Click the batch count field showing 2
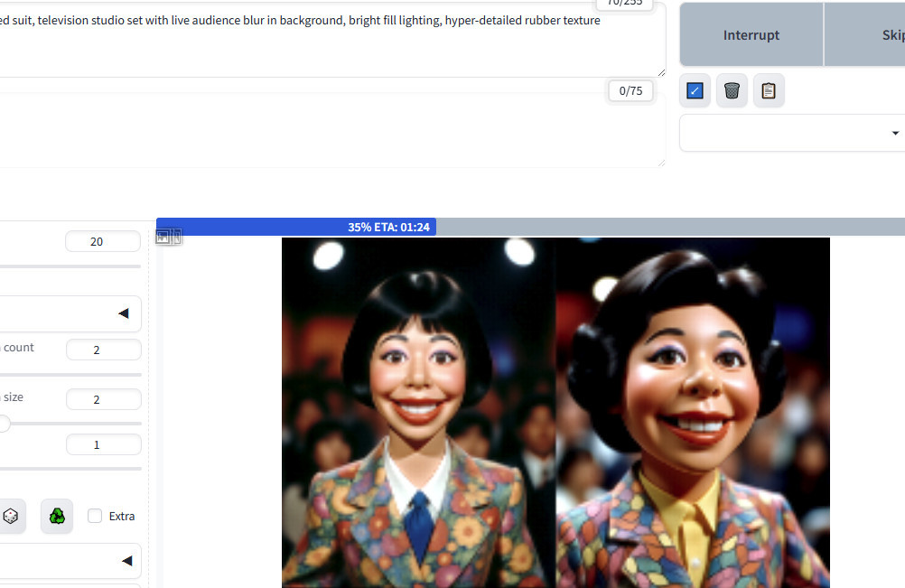This screenshot has height=588, width=905. pos(103,350)
